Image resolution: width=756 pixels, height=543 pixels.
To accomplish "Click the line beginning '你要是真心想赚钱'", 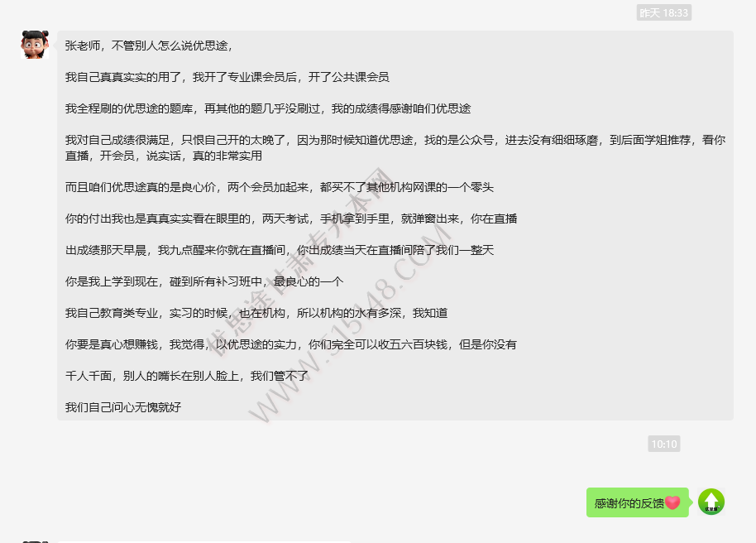I will (290, 344).
